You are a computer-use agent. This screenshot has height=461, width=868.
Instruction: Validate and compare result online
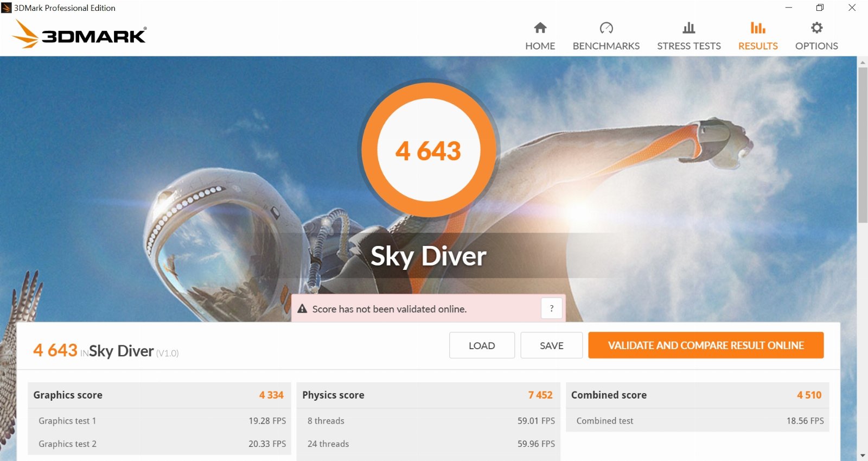pos(706,345)
